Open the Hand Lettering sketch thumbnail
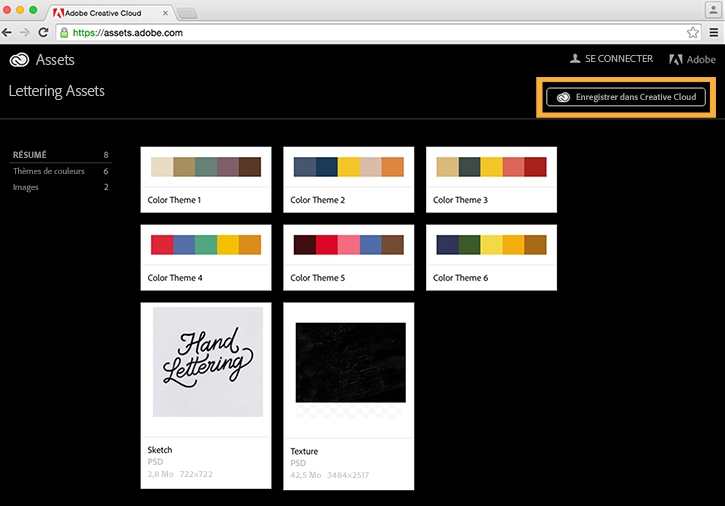Viewport: 725px width, 506px height. 208,362
